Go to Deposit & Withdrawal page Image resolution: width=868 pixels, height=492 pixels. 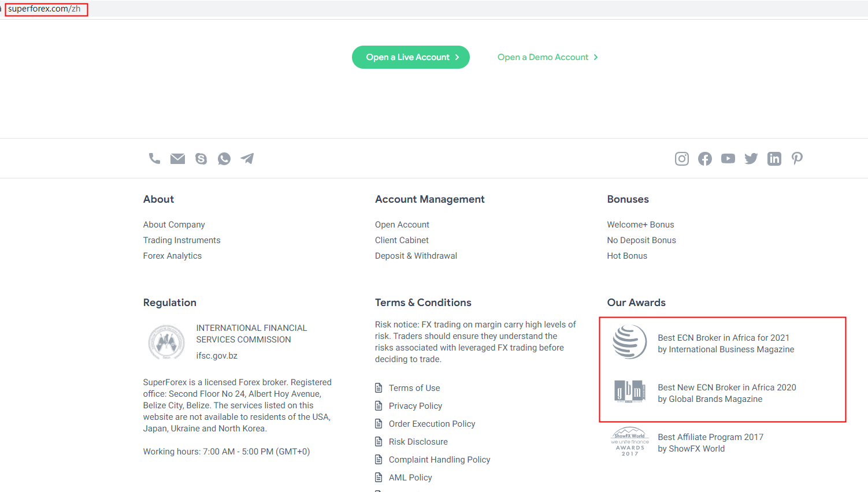[x=416, y=256]
